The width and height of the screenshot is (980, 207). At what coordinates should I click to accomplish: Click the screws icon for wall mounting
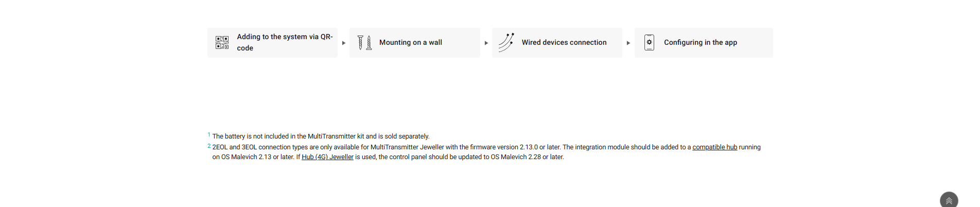coord(364,43)
